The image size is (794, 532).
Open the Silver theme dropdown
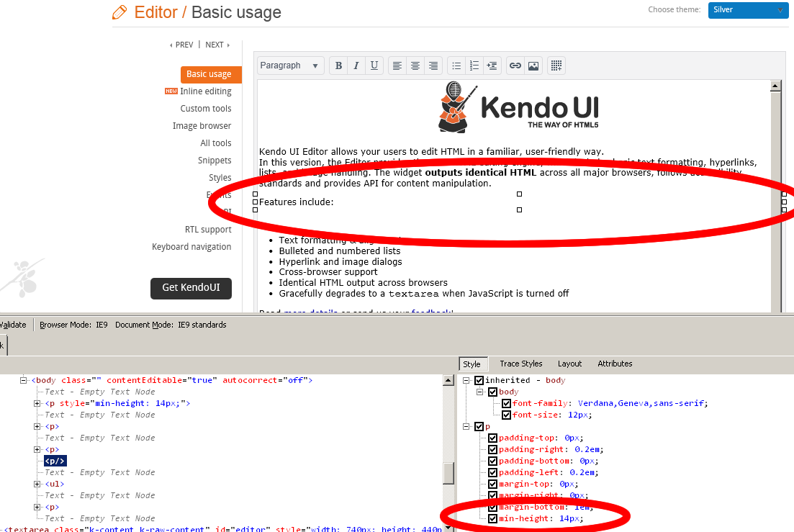748,9
